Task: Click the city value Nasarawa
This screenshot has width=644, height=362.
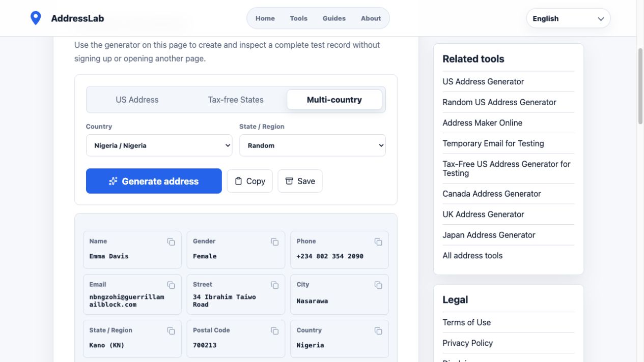Action: click(312, 301)
